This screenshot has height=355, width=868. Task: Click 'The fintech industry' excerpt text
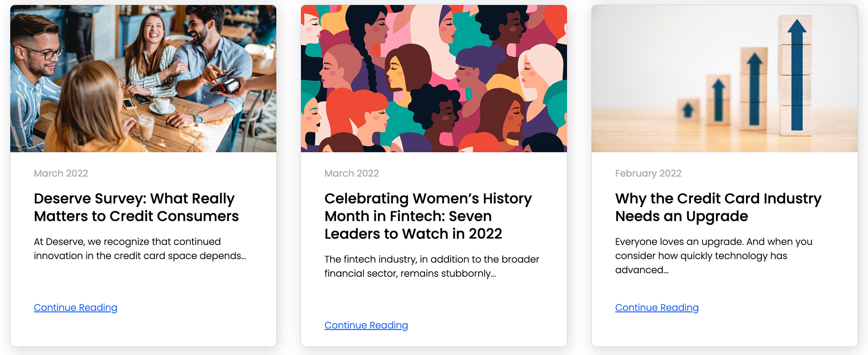coord(431,266)
